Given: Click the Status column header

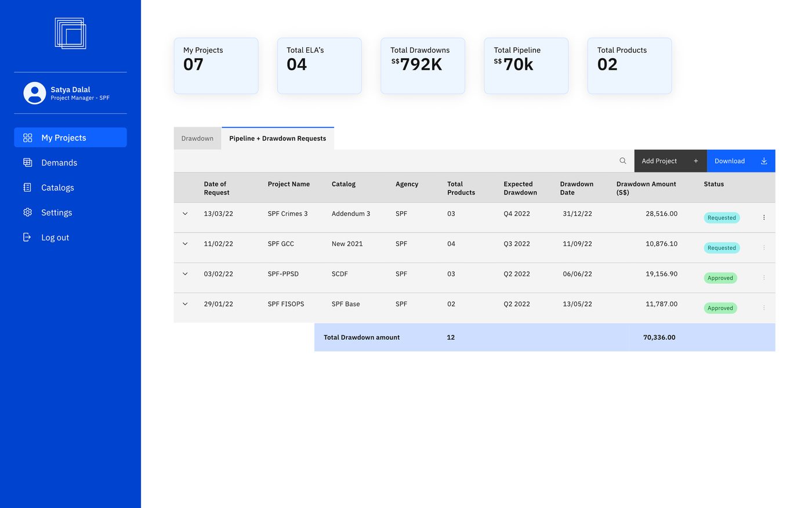Looking at the screenshot, I should coord(714,184).
